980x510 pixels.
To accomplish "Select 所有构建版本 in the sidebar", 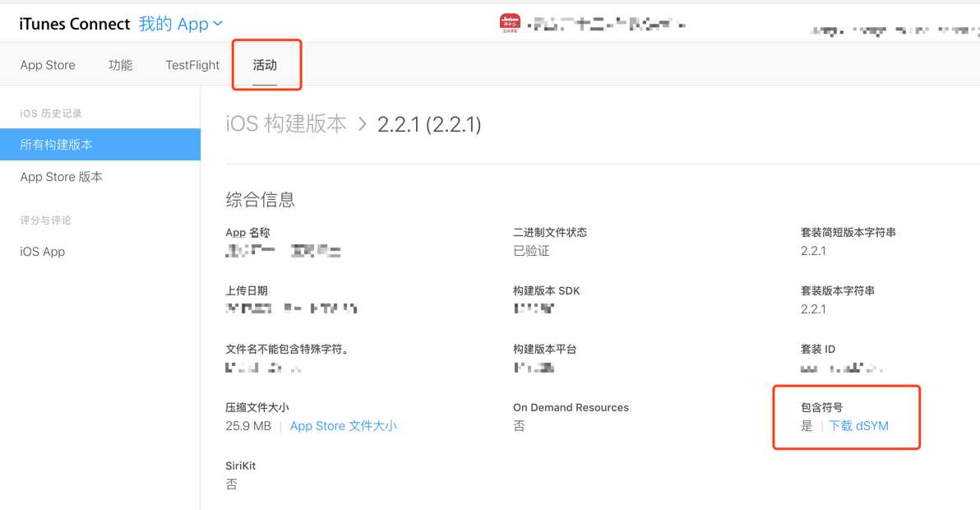I will coord(100,145).
